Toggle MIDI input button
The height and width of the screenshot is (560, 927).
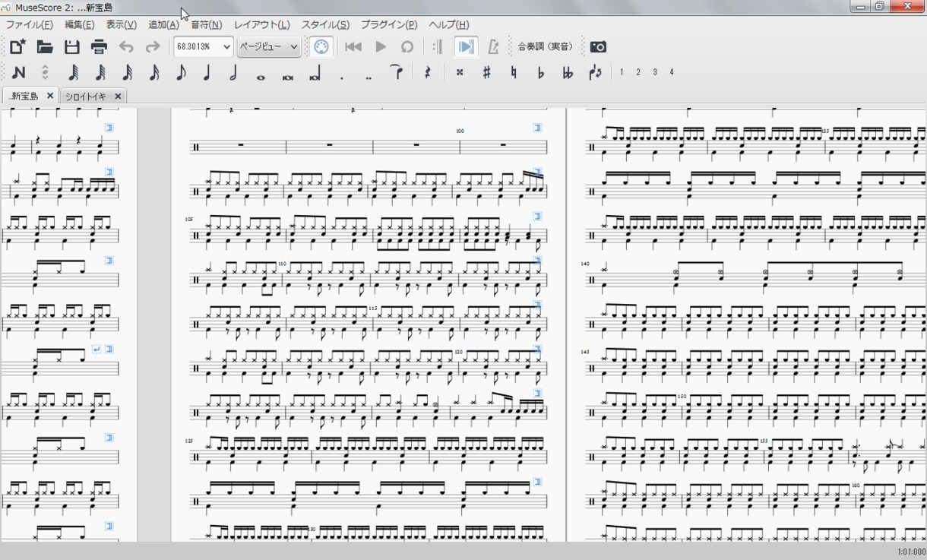(x=321, y=47)
